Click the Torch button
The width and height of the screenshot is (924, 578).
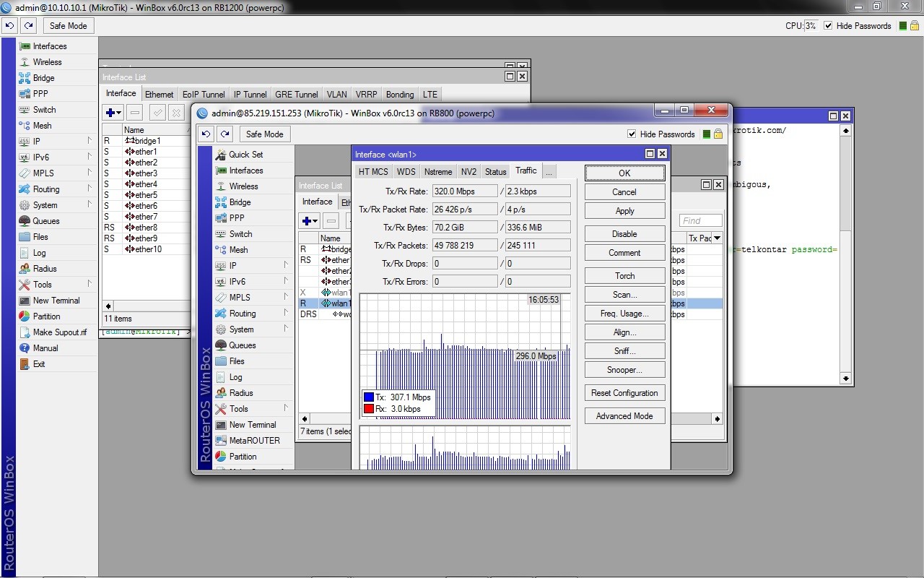(624, 276)
